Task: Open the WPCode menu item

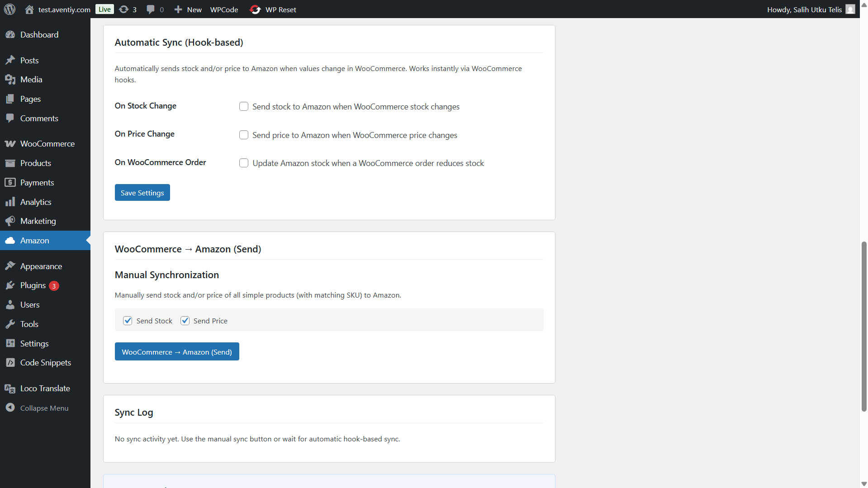Action: pyautogui.click(x=224, y=9)
